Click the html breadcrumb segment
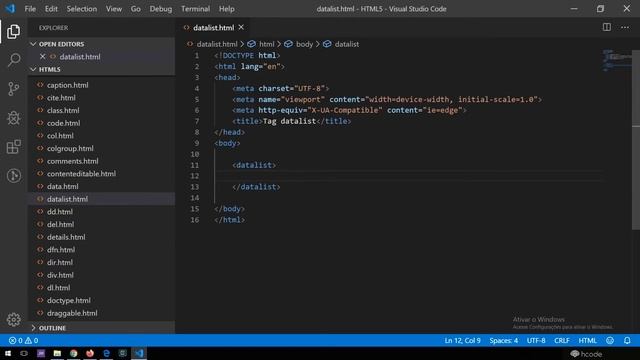The height and width of the screenshot is (360, 640). 267,44
